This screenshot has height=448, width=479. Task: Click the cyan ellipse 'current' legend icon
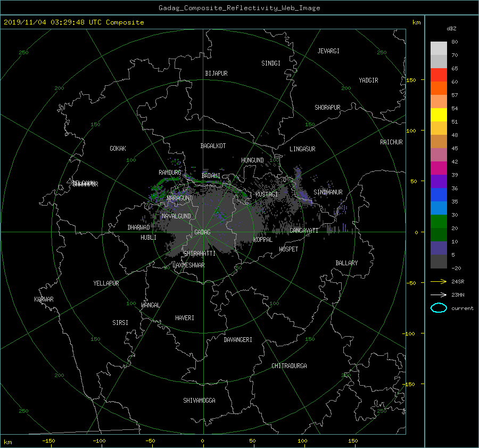point(439,308)
